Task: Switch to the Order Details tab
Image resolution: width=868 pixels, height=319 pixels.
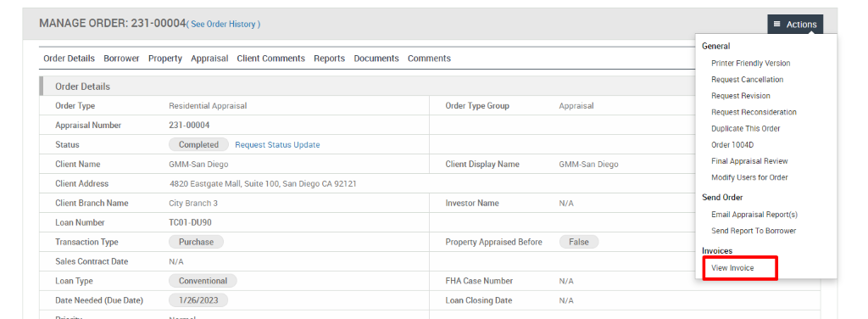Action: coord(70,59)
